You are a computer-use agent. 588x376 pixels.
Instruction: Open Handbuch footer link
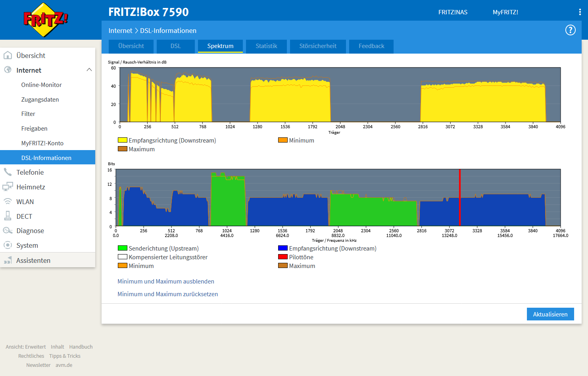pyautogui.click(x=81, y=347)
